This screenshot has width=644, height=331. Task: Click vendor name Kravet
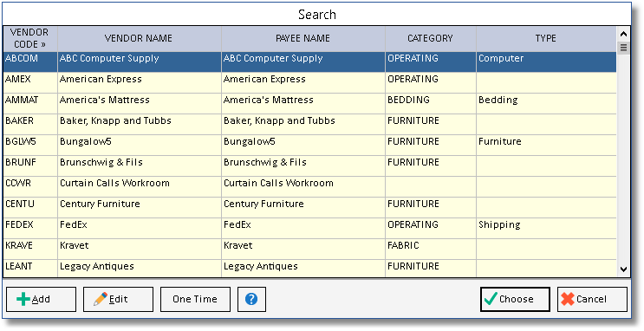75,245
